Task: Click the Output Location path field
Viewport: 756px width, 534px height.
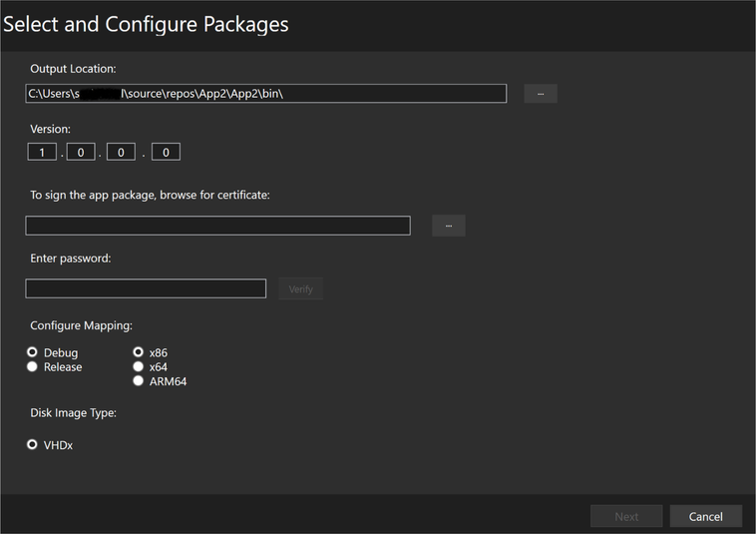Action: pos(265,93)
